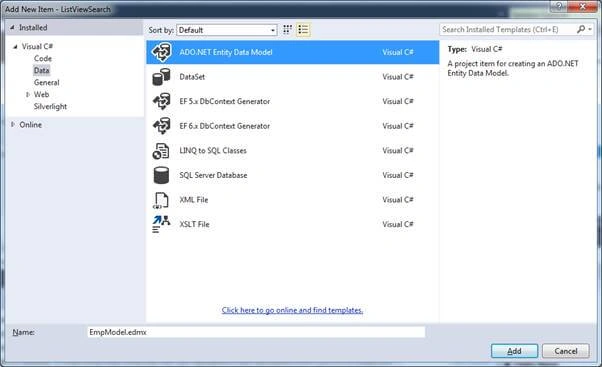Select the Silverlight category
Image resolution: width=602 pixels, height=367 pixels.
pyautogui.click(x=50, y=106)
